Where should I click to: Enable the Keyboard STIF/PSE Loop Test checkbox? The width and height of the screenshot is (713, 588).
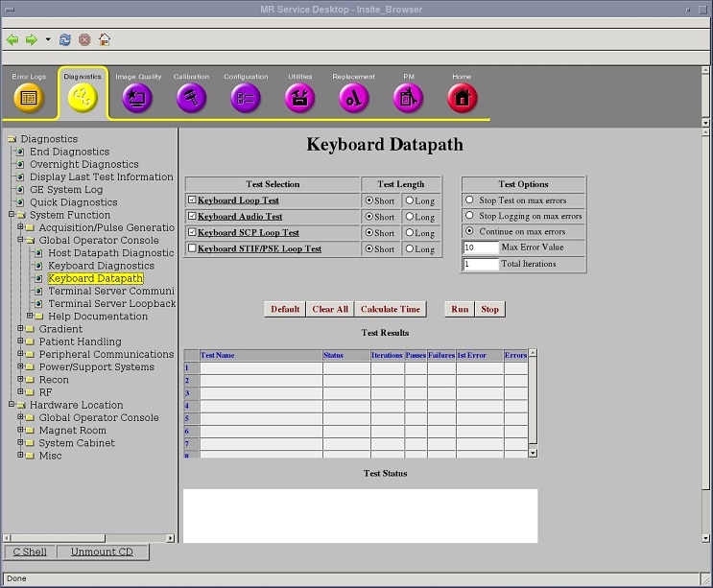[192, 248]
